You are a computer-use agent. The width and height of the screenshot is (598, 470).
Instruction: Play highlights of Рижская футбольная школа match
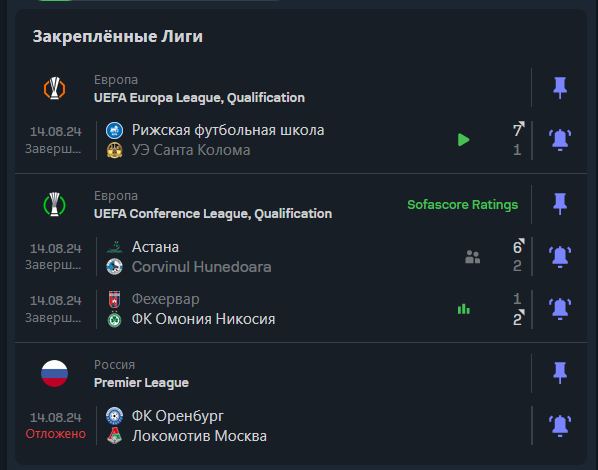pos(463,140)
